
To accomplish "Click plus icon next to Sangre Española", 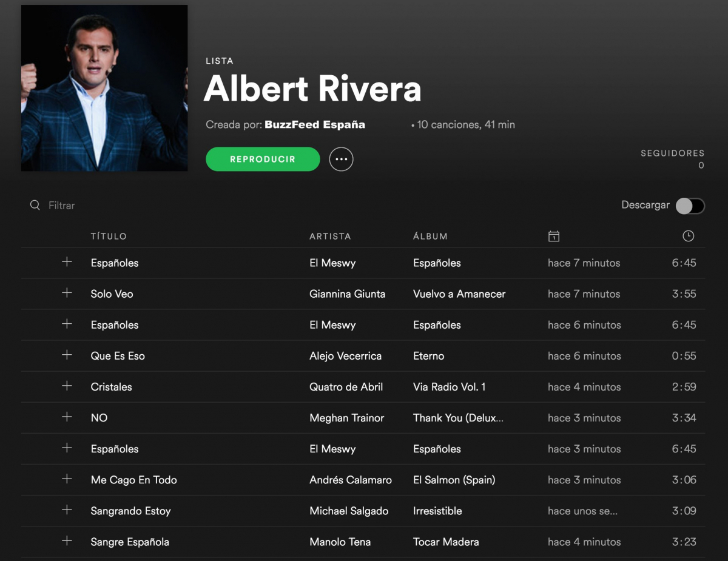I will [x=67, y=541].
